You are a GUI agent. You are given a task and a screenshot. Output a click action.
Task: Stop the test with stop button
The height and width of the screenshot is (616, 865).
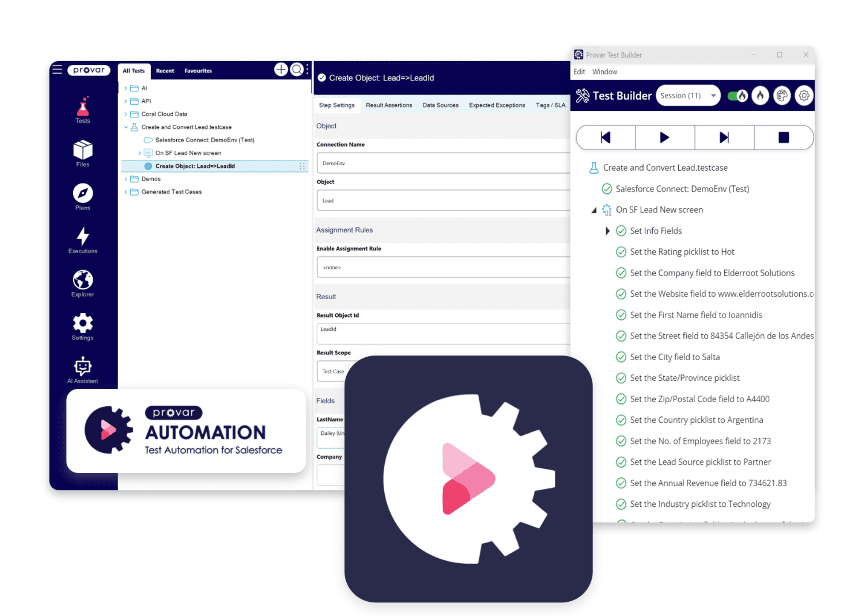pyautogui.click(x=784, y=137)
